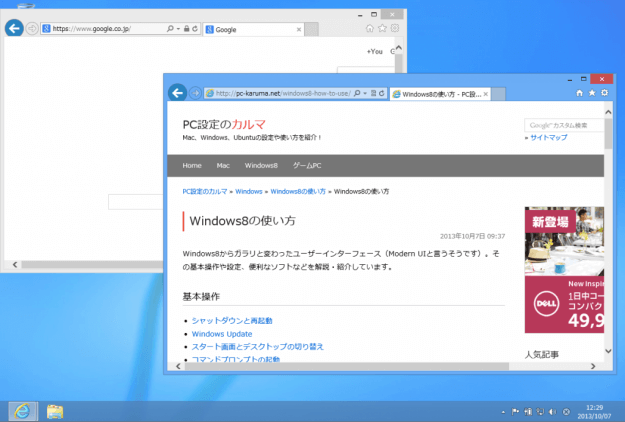Select the Windows8の使い方 tab
625x422 pixels.
(440, 94)
